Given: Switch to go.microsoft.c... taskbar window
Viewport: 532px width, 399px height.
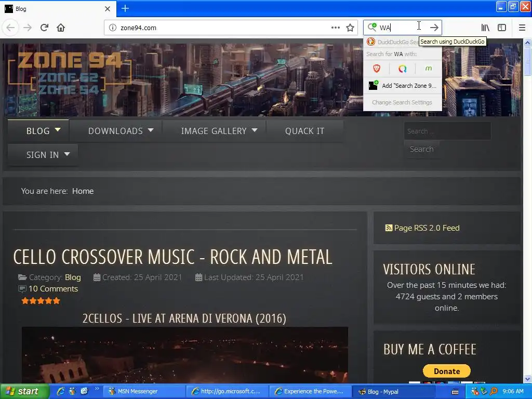Looking at the screenshot, I should pos(227,392).
